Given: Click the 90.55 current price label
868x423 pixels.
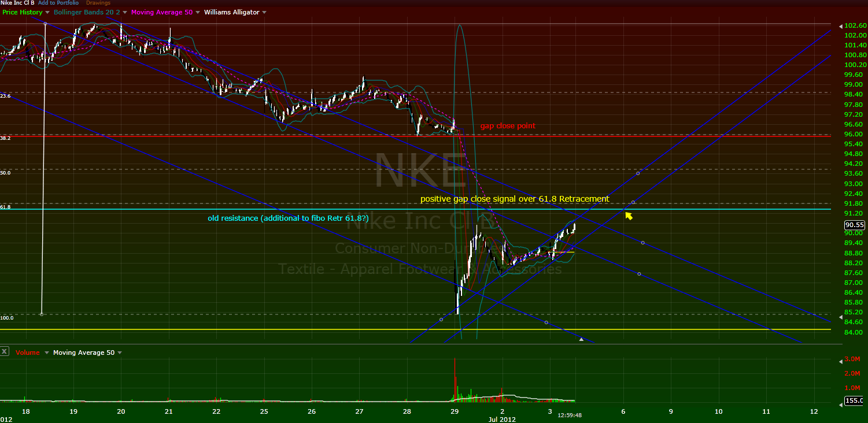Looking at the screenshot, I should 854,225.
